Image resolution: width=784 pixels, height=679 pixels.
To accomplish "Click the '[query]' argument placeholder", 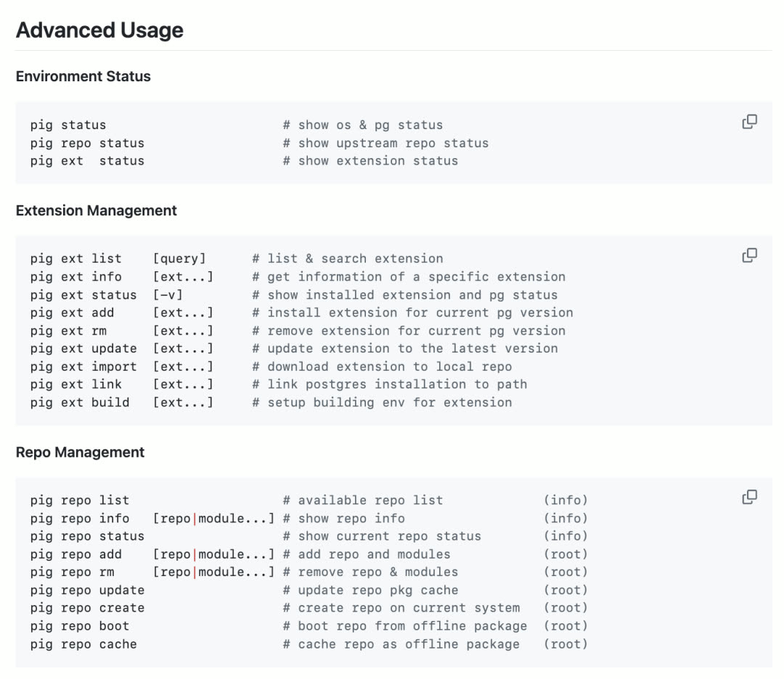I will click(179, 259).
